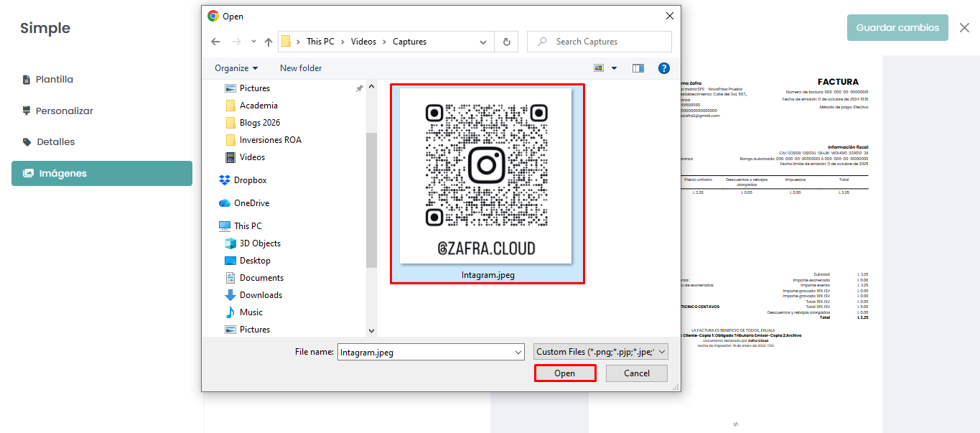The width and height of the screenshot is (980, 433).
Task: Refresh the Captures folder listing
Action: tap(506, 42)
